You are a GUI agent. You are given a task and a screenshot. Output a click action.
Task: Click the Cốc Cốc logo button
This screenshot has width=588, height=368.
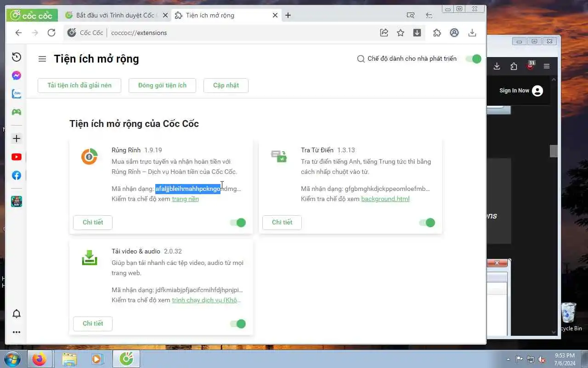coord(32,15)
